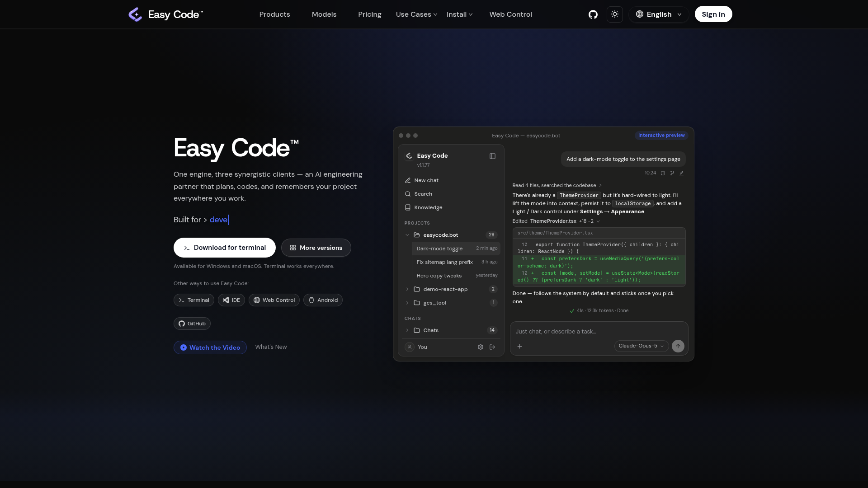Open the Products menu

pyautogui.click(x=274, y=14)
